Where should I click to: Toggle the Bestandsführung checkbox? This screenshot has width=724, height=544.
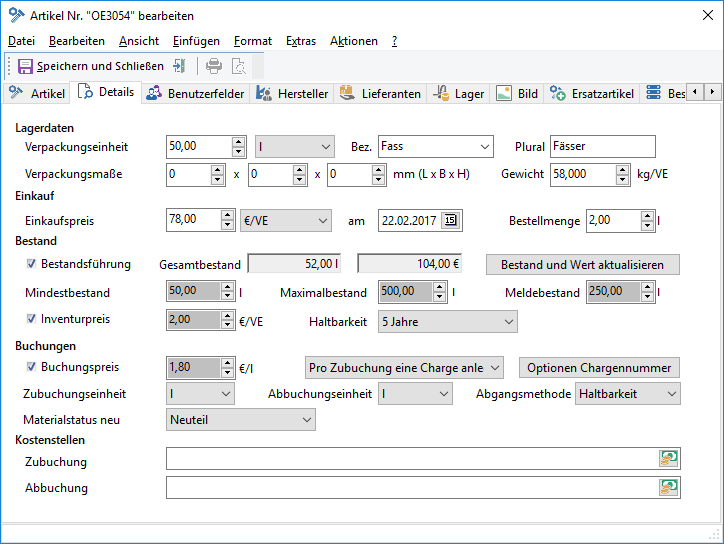click(x=31, y=264)
